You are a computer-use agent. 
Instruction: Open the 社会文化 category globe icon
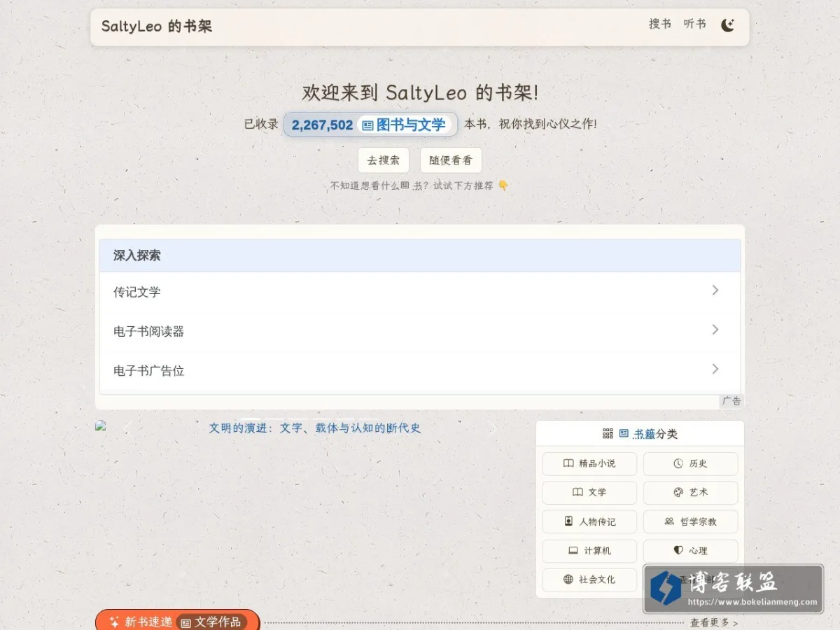pyautogui.click(x=568, y=580)
